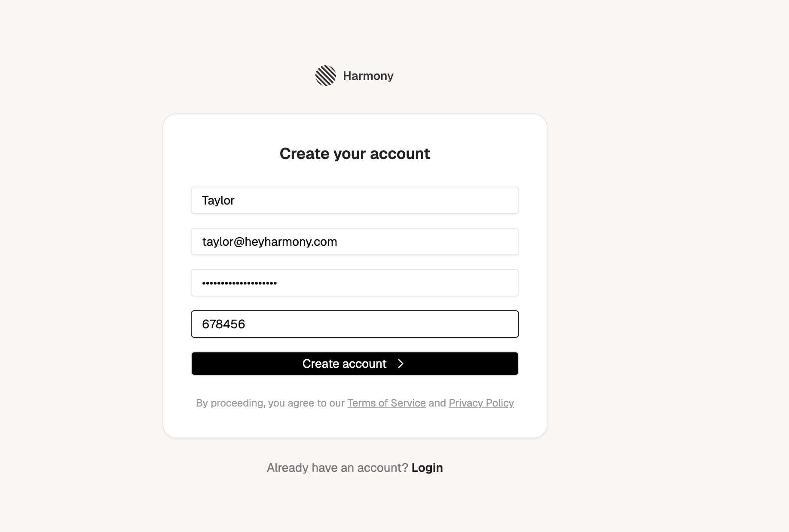Click the password dots in the third field
789x532 pixels.
point(239,283)
